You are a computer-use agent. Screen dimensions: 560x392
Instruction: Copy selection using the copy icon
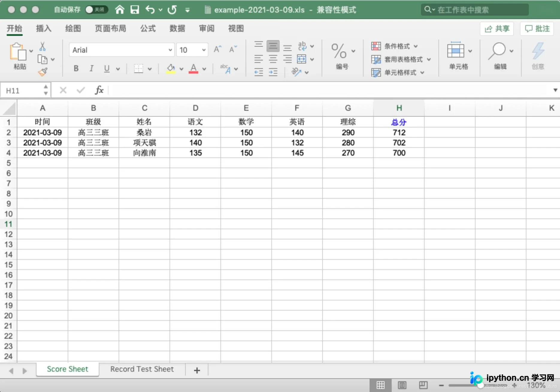point(42,59)
